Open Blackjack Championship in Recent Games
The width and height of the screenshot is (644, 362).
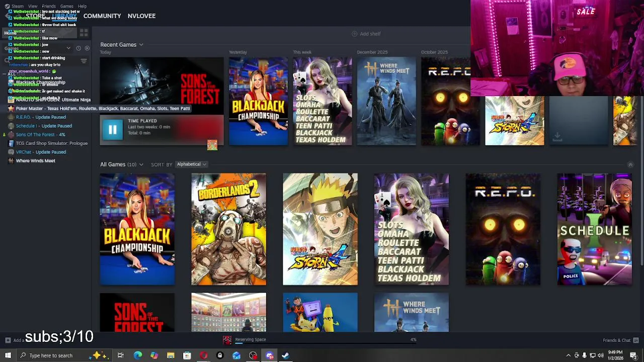pos(258,101)
